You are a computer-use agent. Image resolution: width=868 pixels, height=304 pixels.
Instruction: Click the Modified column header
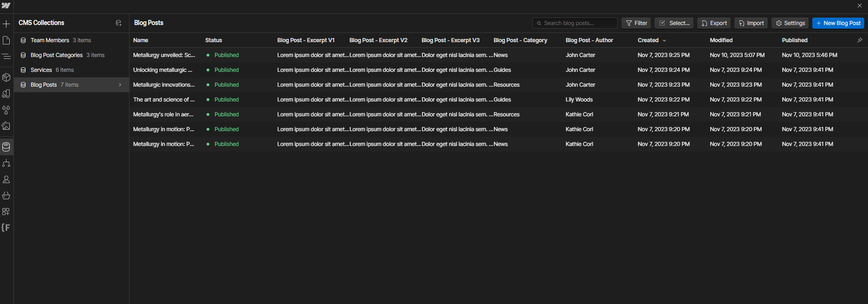click(721, 40)
